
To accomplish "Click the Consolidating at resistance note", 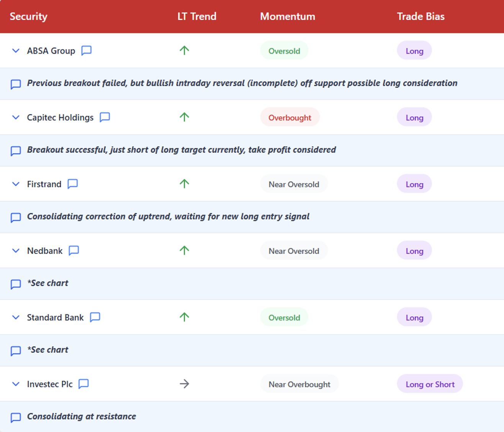I will click(x=81, y=416).
